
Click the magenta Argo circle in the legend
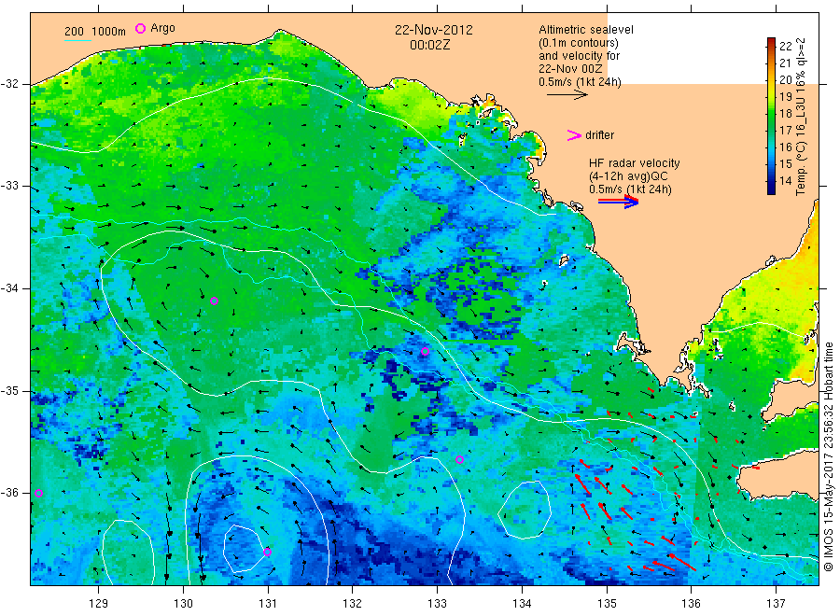point(140,28)
